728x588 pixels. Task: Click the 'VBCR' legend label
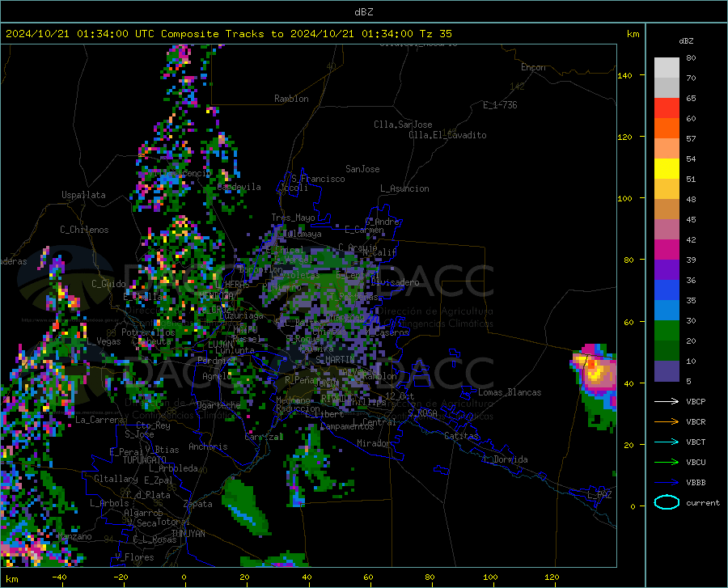696,422
